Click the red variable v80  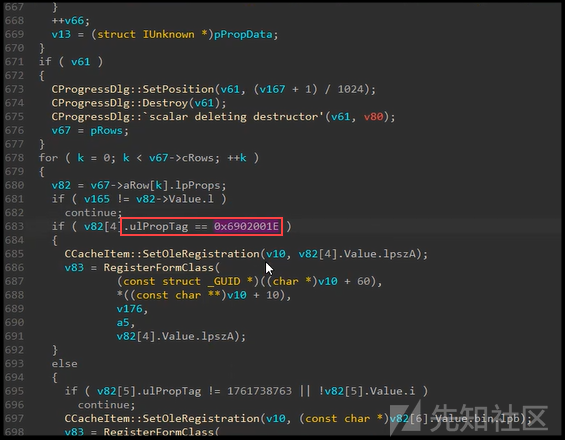pyautogui.click(x=373, y=117)
